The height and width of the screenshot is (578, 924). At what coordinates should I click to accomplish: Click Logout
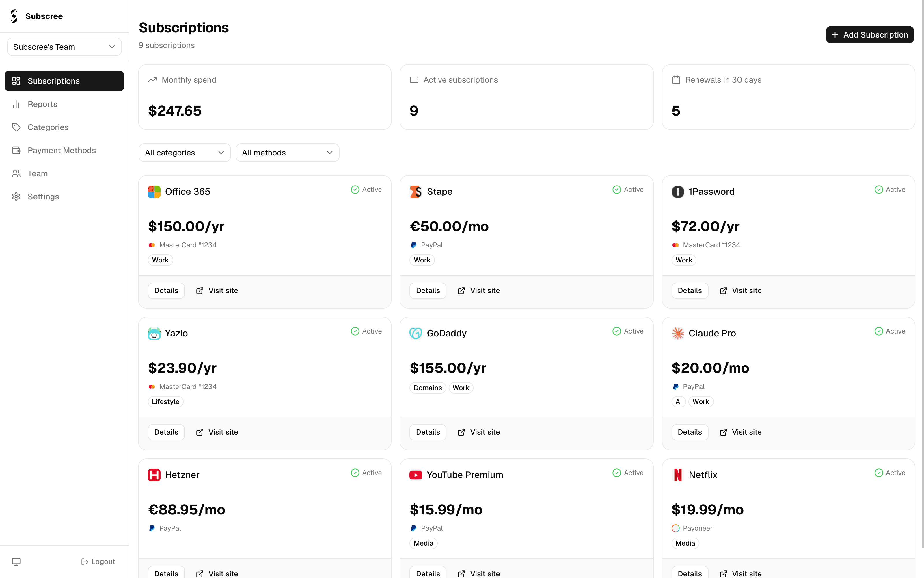click(98, 562)
